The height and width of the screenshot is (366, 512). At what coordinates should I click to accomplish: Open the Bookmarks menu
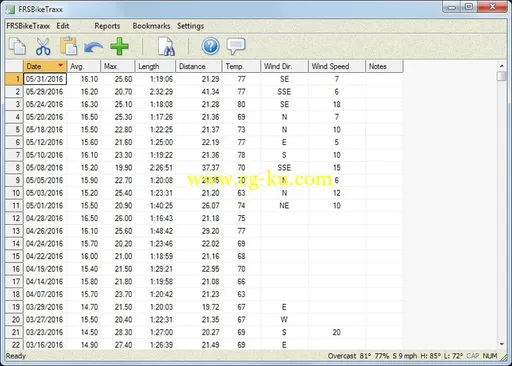151,26
